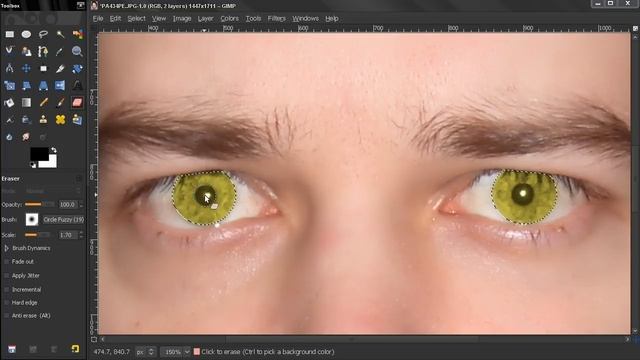Select the Airbrush tool
640x360 pixels.
9,120
